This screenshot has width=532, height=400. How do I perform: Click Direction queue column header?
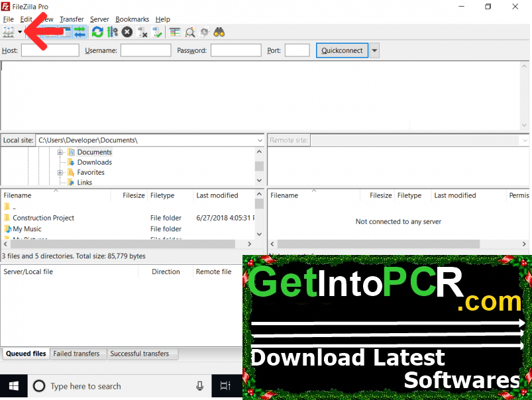(166, 272)
